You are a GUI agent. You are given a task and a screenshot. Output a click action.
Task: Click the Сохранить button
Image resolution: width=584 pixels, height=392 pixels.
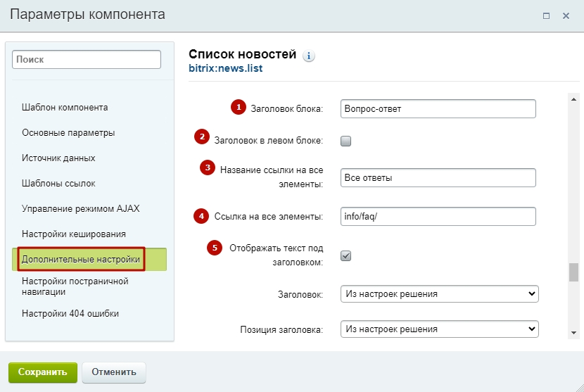[x=43, y=372]
